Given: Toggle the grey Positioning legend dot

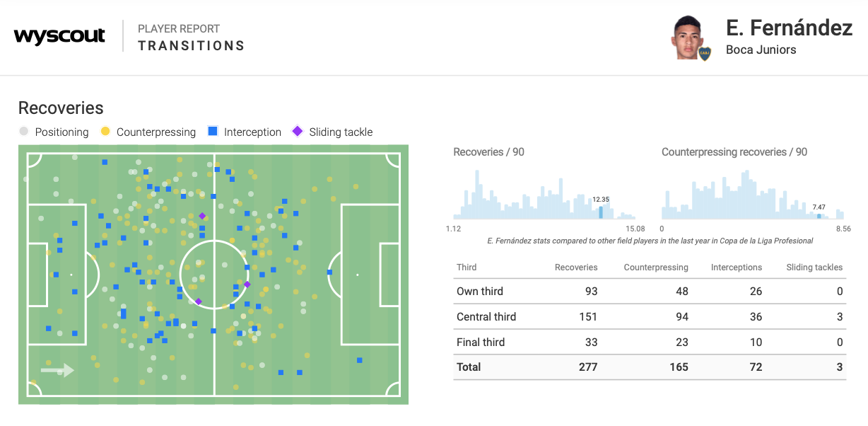Looking at the screenshot, I should pyautogui.click(x=24, y=132).
